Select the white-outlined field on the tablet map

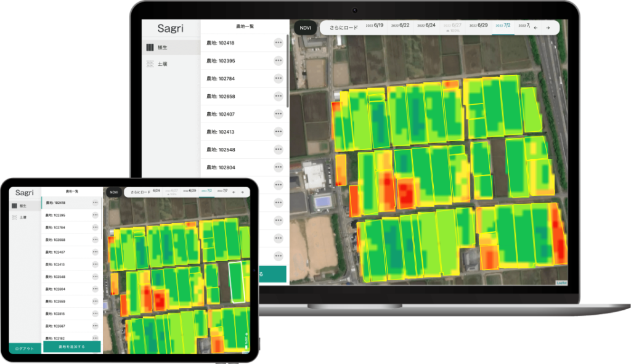tap(237, 282)
